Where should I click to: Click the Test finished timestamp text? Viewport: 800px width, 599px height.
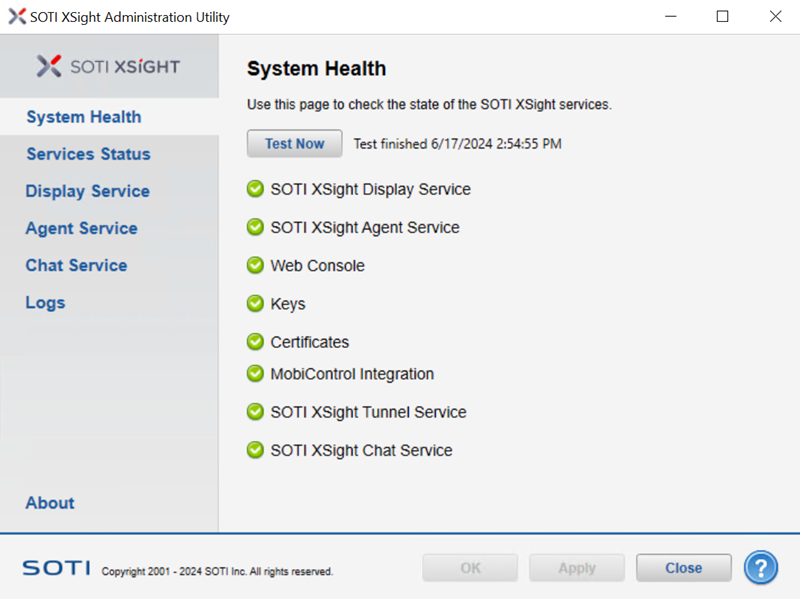click(458, 144)
